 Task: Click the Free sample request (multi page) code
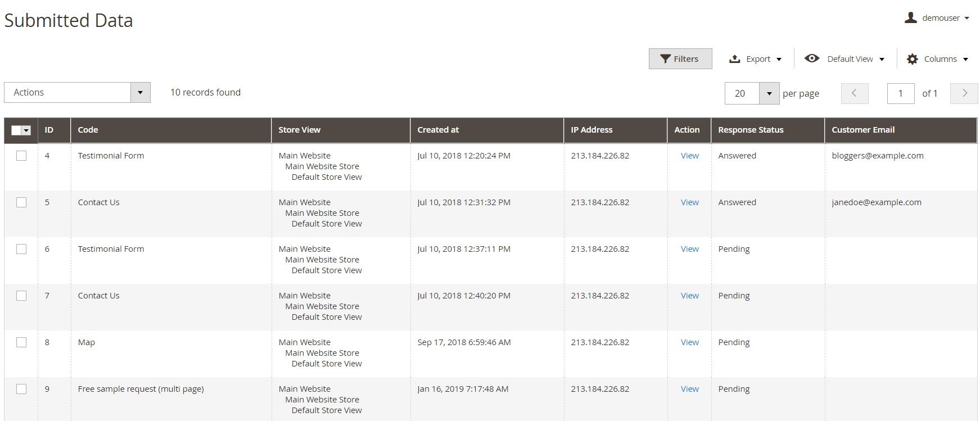click(141, 389)
